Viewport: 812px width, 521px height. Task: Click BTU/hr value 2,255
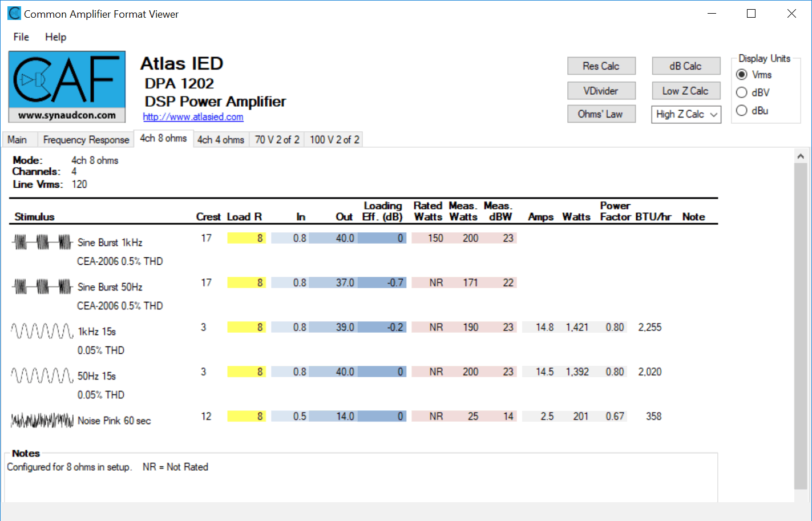pyautogui.click(x=650, y=327)
